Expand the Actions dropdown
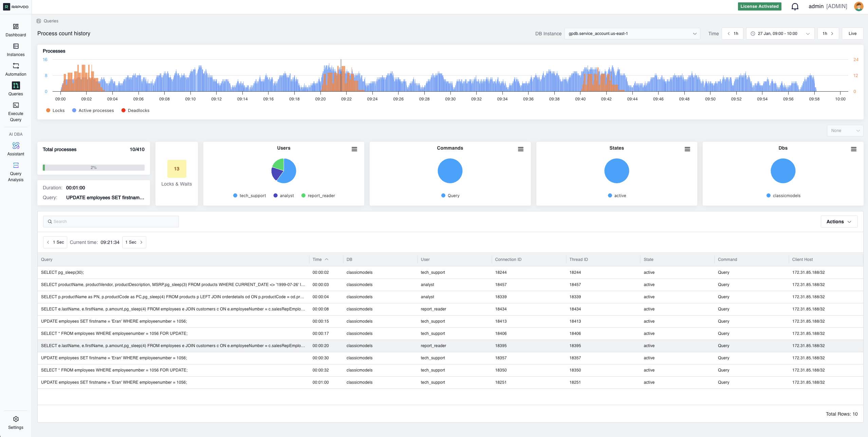Viewport: 868px width, 437px height. coord(839,221)
